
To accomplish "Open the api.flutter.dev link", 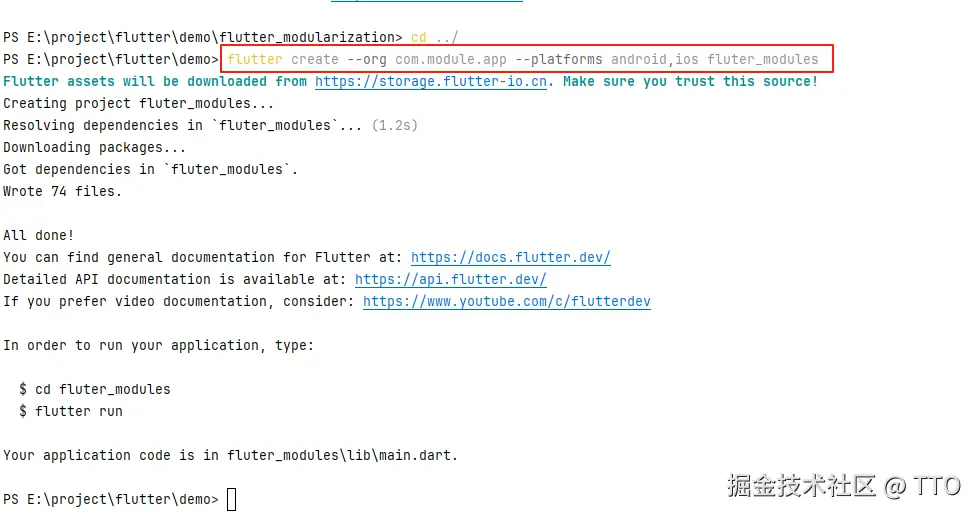I will pyautogui.click(x=450, y=280).
